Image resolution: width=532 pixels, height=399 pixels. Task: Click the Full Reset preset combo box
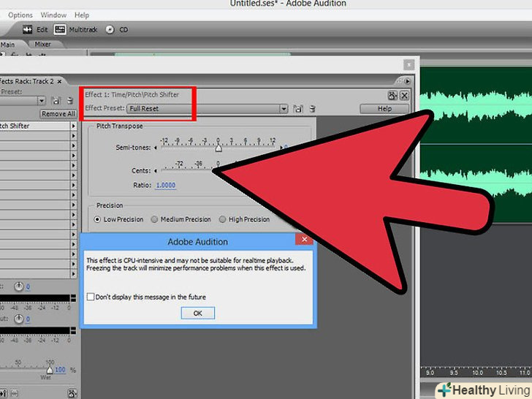(208, 109)
